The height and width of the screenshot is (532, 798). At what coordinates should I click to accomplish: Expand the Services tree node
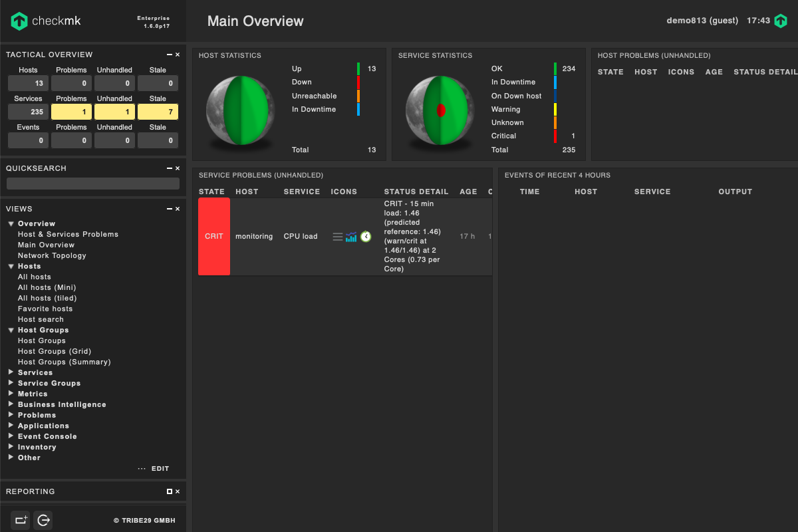pyautogui.click(x=11, y=372)
